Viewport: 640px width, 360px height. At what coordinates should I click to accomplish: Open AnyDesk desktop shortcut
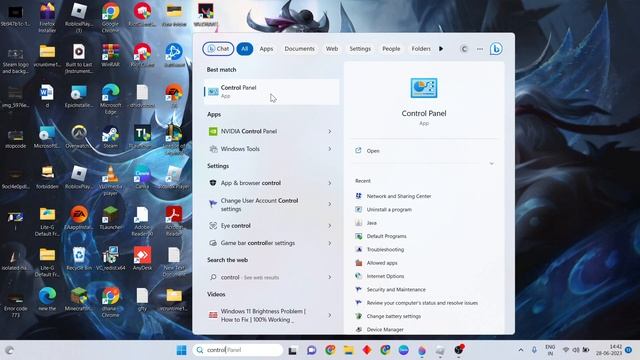(x=142, y=258)
